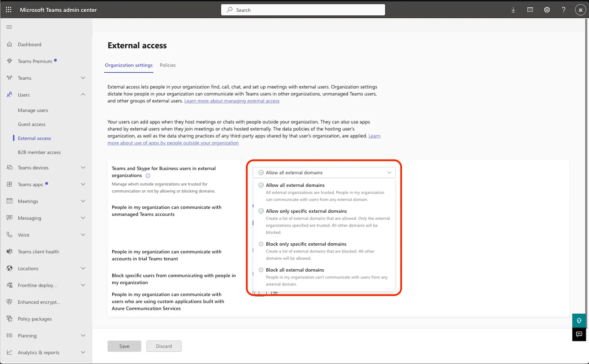Click the info icon next to organizations
This screenshot has height=364, width=589.
[148, 176]
